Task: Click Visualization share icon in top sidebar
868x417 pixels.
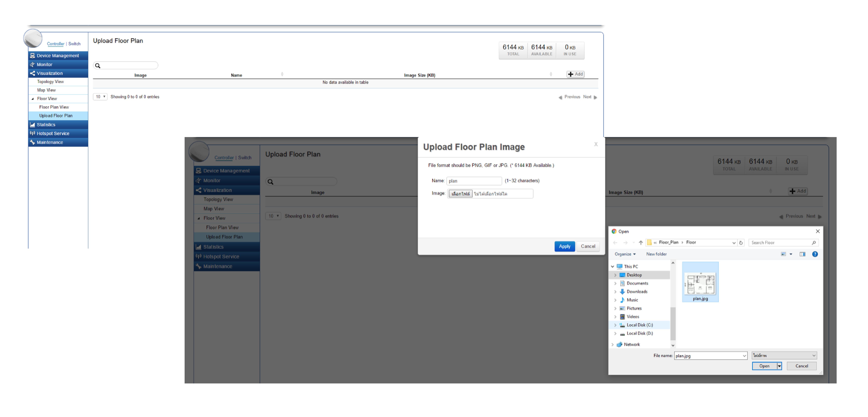Action: (x=32, y=73)
